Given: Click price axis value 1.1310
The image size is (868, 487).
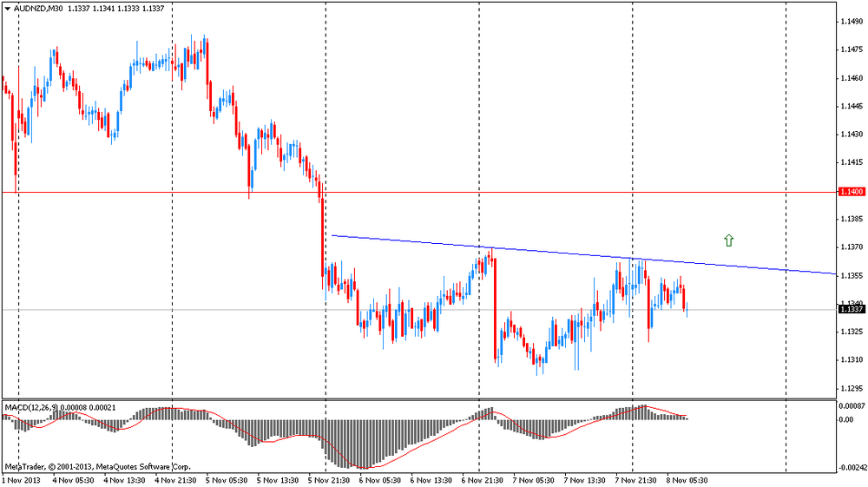Looking at the screenshot, I should point(852,359).
